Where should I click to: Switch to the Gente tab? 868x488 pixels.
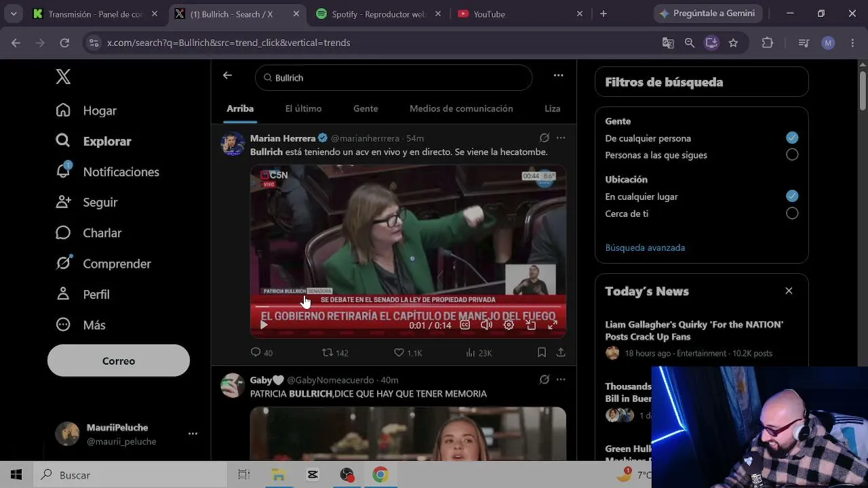click(x=366, y=108)
